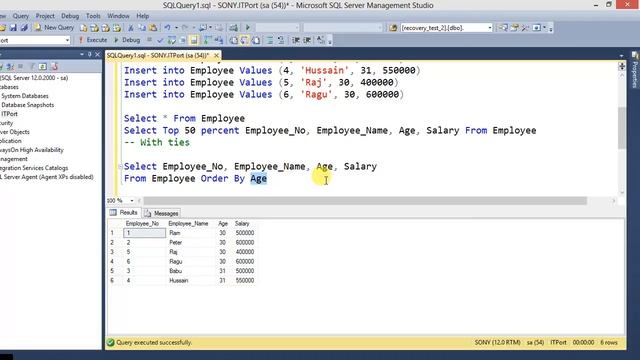Click the Specify Template Parameters icon
Screen dimensions: 640x360
point(321,40)
